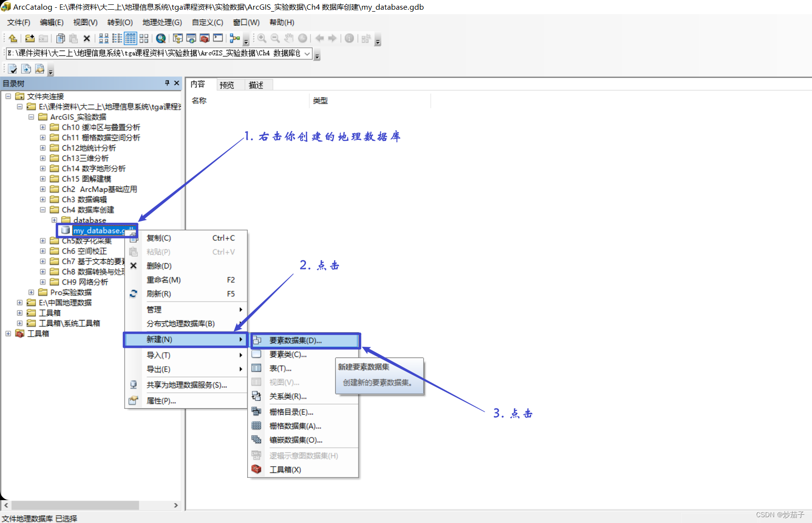Launch ArcMap from the globe magnifier icon

[161, 38]
